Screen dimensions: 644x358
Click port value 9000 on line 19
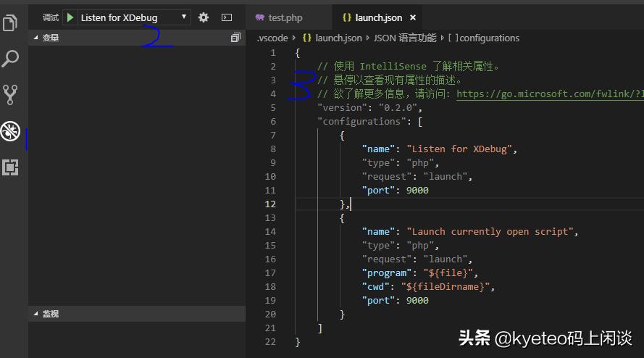(x=417, y=301)
